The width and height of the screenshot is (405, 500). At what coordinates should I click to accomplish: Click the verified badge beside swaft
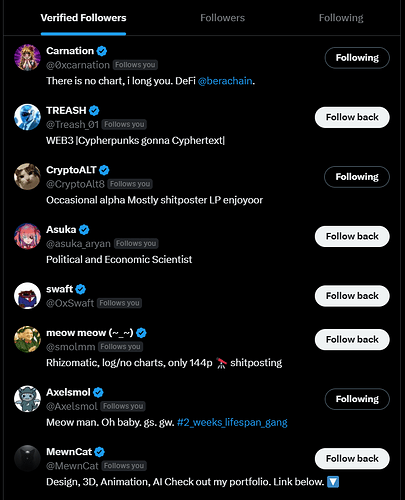(x=81, y=289)
